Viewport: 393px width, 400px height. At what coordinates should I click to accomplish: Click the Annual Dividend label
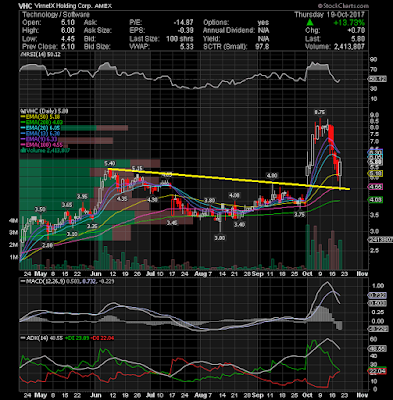tap(229, 30)
